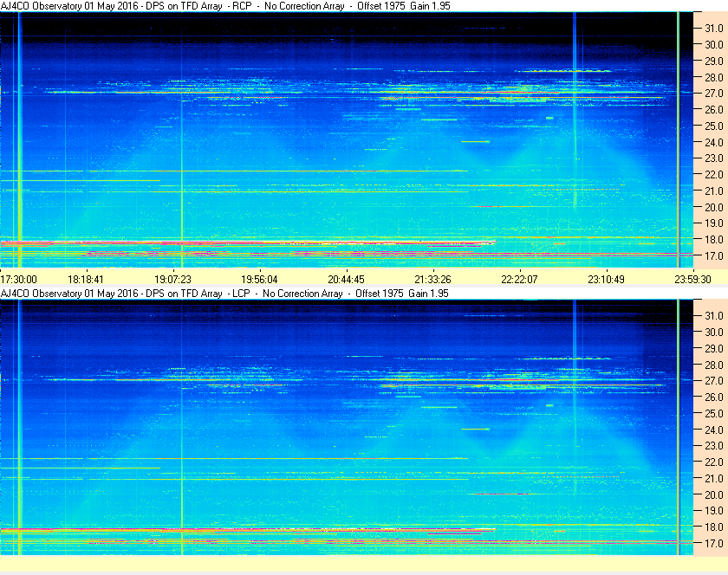
Task: Select 23.0 frequency label on LCP plot
Action: [714, 445]
